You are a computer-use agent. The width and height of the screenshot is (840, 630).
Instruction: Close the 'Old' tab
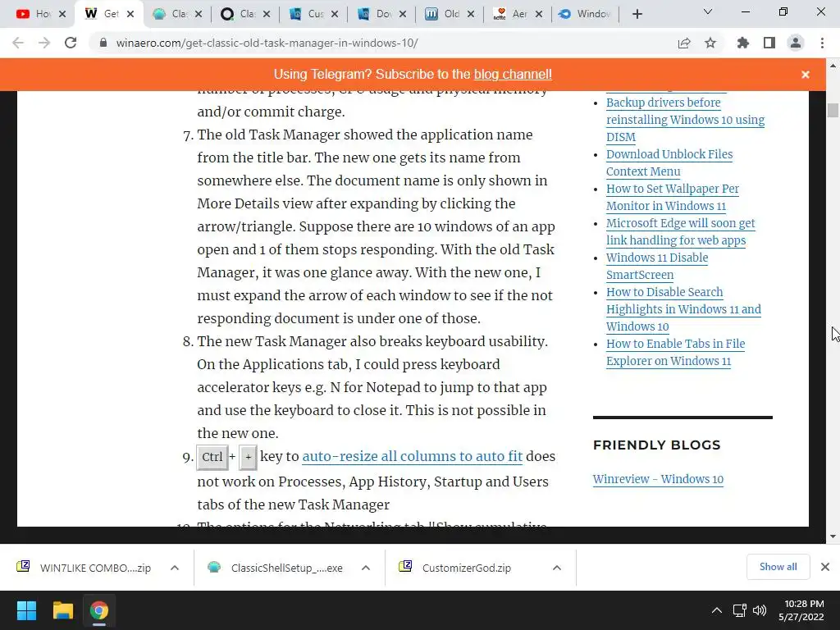[471, 14]
